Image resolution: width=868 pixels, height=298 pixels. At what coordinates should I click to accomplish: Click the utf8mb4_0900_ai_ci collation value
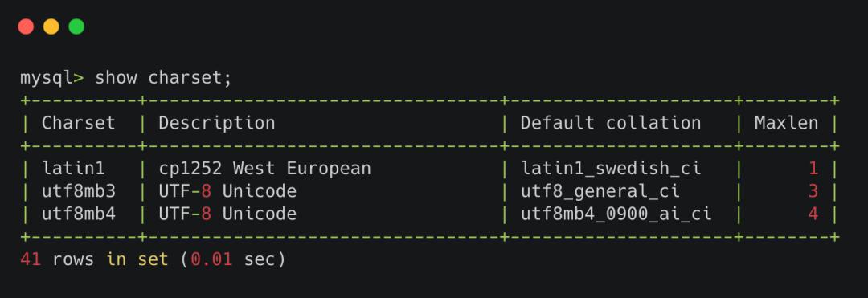coord(616,214)
